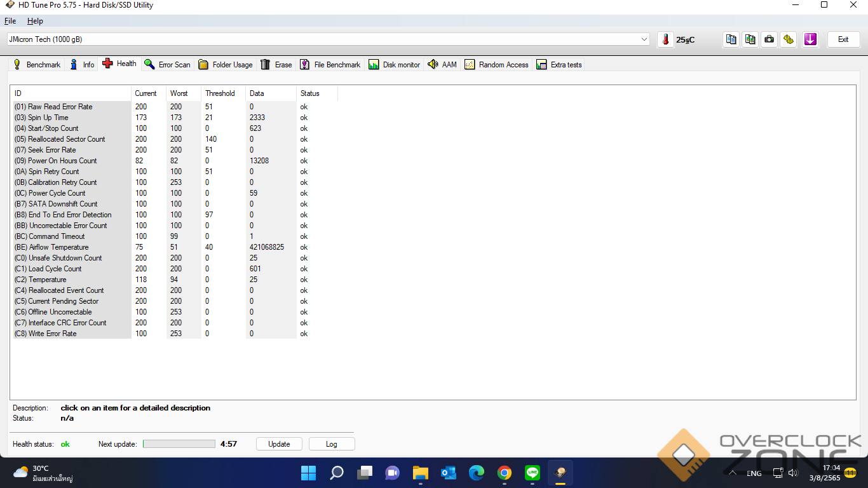Select "(C7) Interface CRC Error Count" row
Viewport: 868px width, 488px height.
[175, 323]
